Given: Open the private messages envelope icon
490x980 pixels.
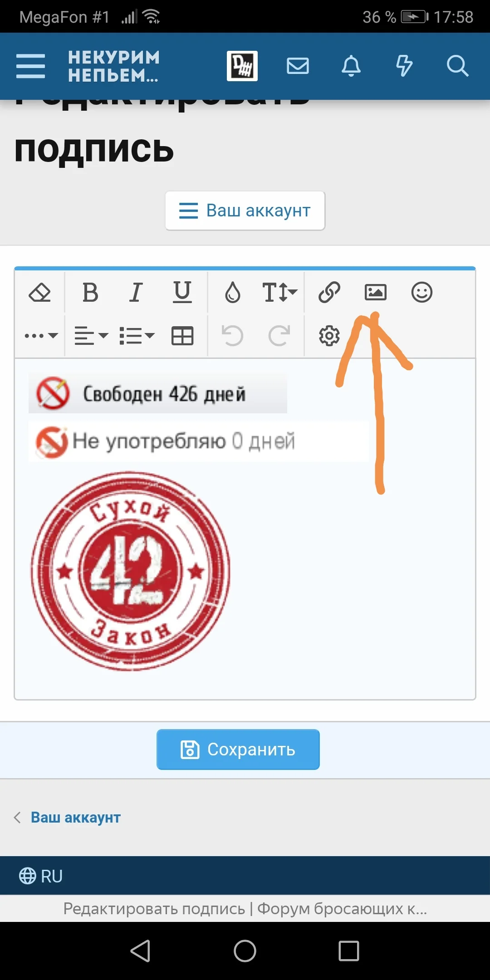Looking at the screenshot, I should point(298,66).
